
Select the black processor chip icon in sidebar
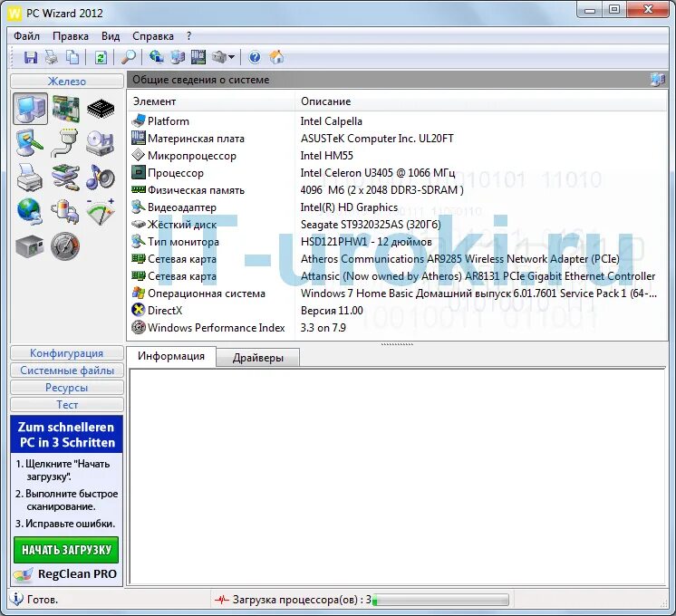pyautogui.click(x=101, y=109)
